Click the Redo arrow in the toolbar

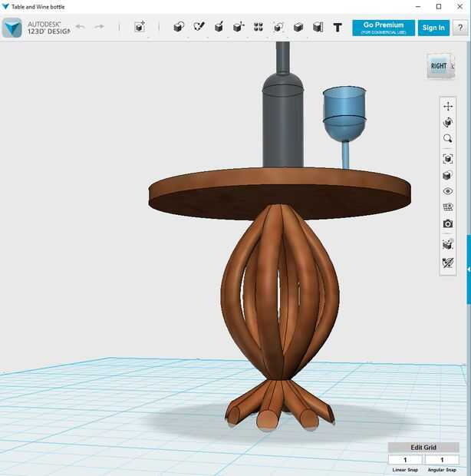click(x=99, y=27)
